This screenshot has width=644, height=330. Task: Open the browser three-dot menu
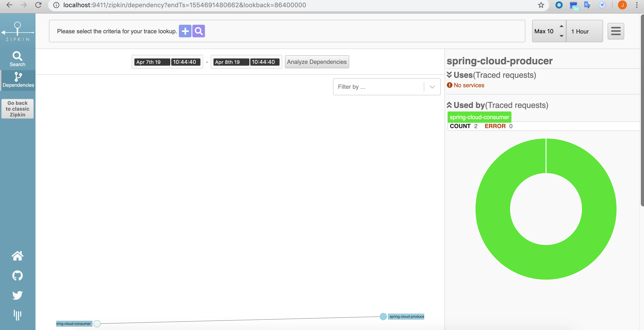[637, 5]
